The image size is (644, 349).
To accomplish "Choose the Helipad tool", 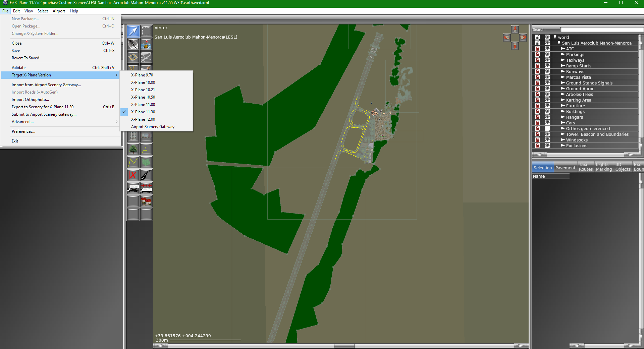I will pos(133,57).
